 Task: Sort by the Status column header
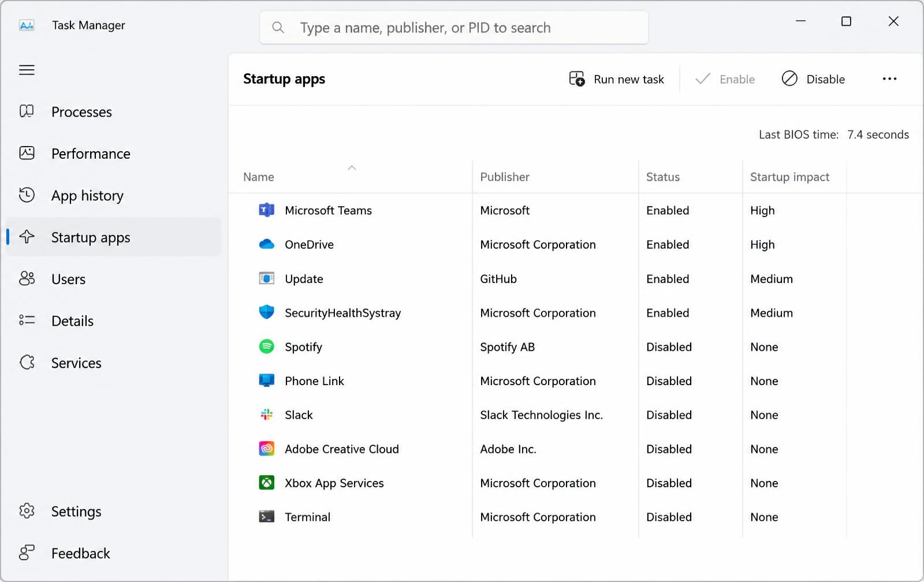click(x=663, y=177)
